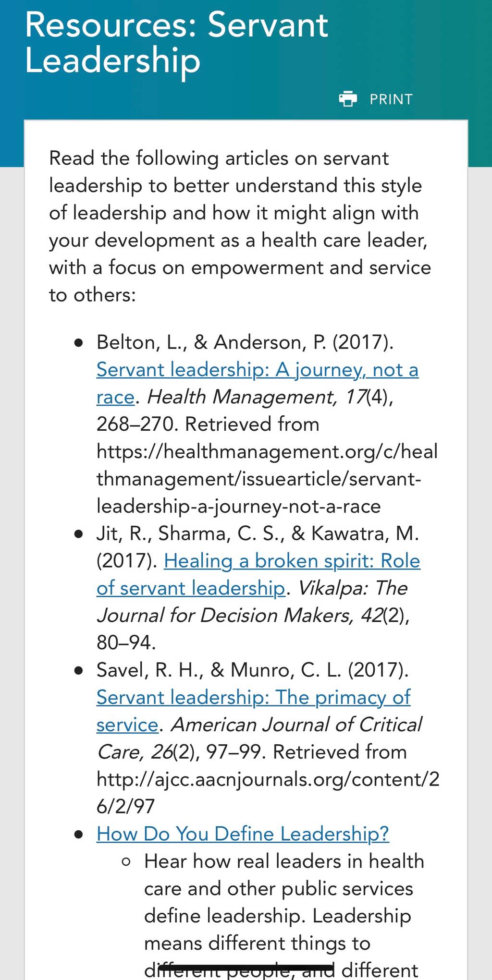Click the printer icon
Screen dimensions: 492x980
pos(348,99)
